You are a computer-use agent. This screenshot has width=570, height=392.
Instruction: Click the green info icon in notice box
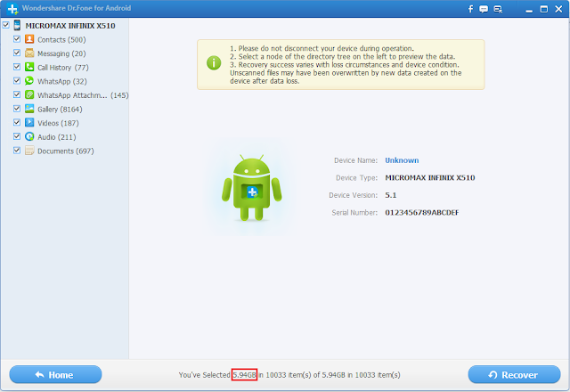tap(214, 63)
